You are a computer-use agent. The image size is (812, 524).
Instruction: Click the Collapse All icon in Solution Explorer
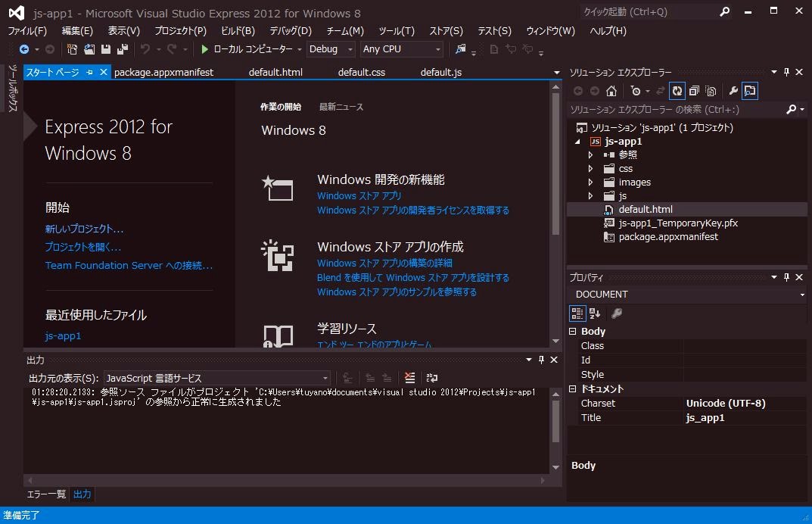tap(694, 91)
